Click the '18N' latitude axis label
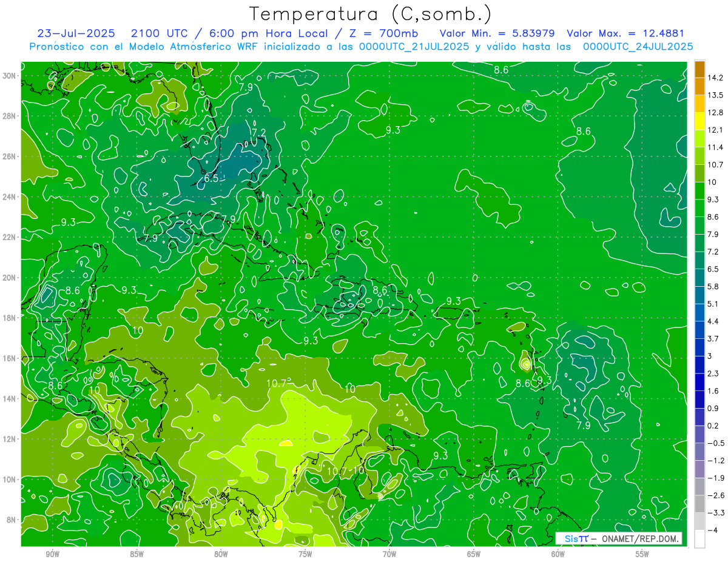The height and width of the screenshot is (562, 728). pos(10,318)
